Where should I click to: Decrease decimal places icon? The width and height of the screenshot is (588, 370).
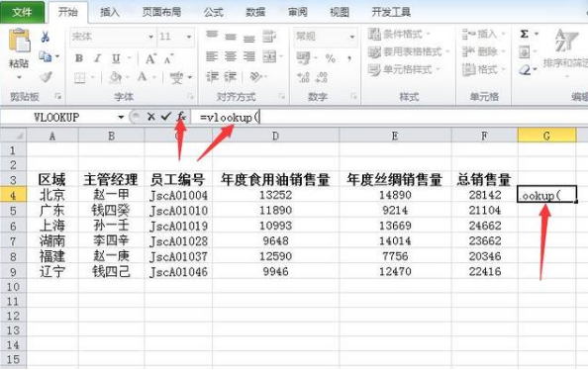(x=322, y=77)
